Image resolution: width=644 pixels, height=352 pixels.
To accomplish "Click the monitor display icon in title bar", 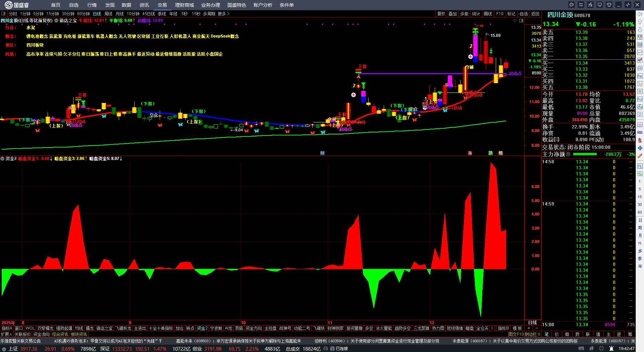I will tap(600, 5).
